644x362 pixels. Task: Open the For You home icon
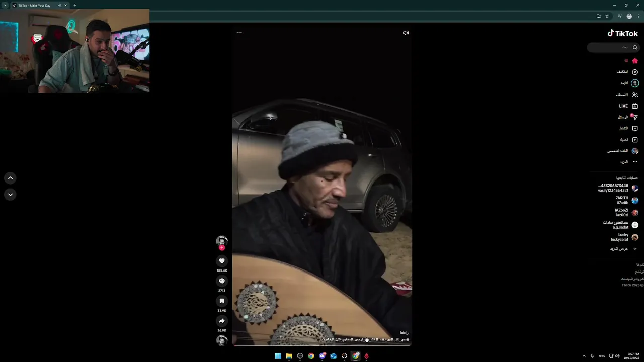coord(635,61)
